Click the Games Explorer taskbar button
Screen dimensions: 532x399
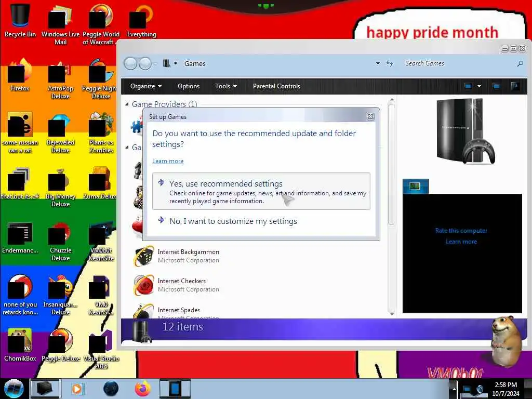(x=45, y=389)
